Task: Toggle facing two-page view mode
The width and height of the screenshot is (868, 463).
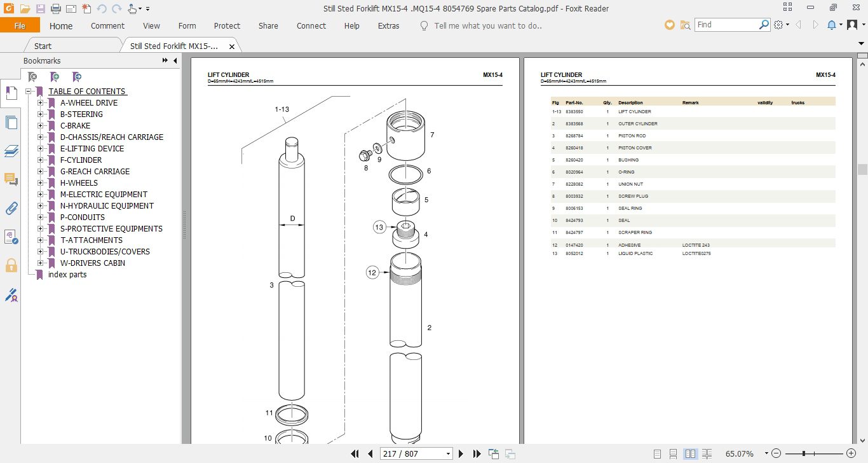Action: point(690,453)
